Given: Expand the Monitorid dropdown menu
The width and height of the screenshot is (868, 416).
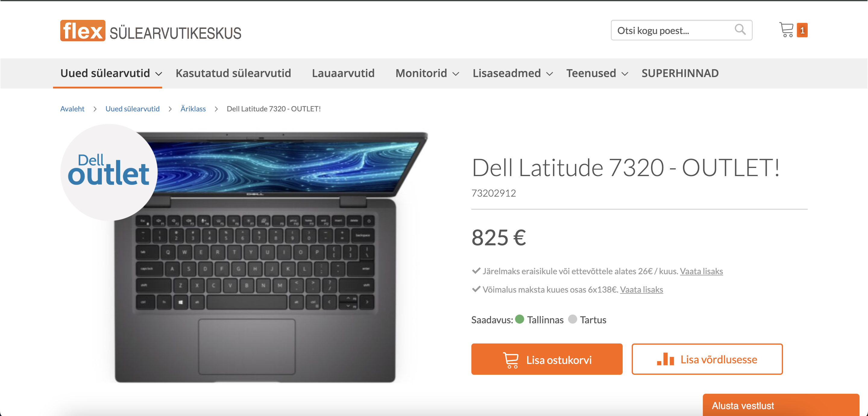Looking at the screenshot, I should [427, 73].
